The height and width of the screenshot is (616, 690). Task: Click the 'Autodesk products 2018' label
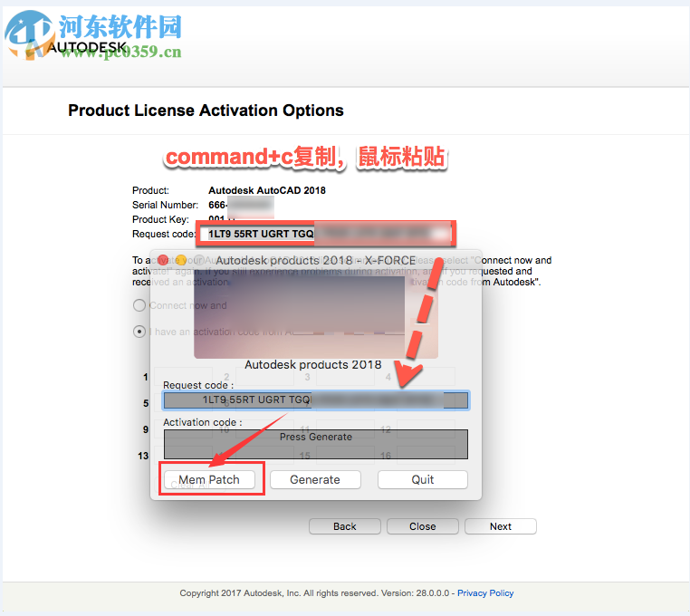click(x=313, y=364)
